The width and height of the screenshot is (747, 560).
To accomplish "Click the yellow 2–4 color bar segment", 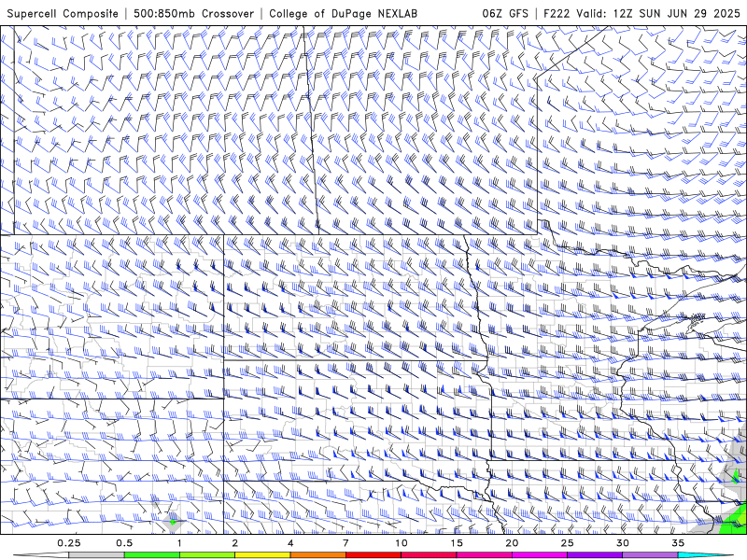I will pos(262,555).
